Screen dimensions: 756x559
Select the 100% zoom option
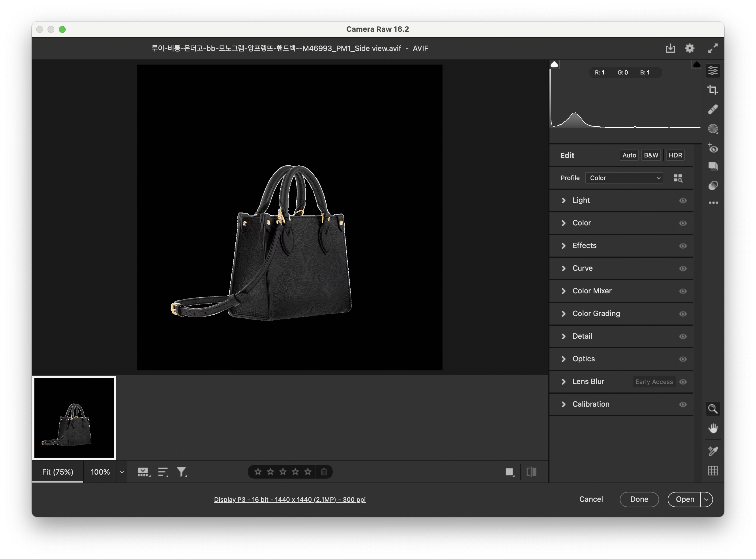[100, 472]
